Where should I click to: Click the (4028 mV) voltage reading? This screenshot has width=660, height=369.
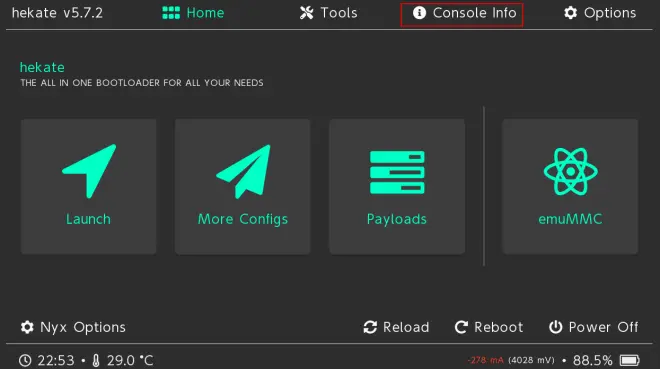click(532, 360)
